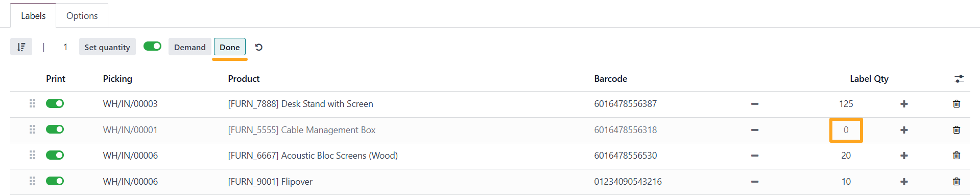
Task: Click drag handle of WH/IN/00003 row
Action: (x=32, y=103)
